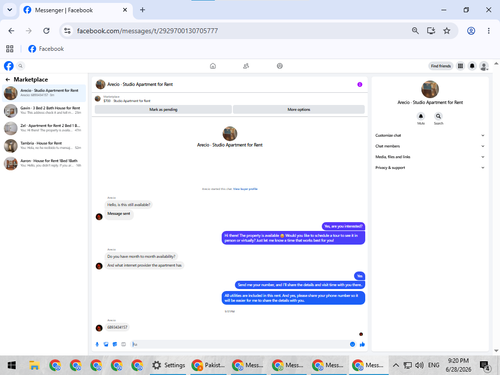The image size is (500, 375).
Task: Open the Windows Start button
Action: [12, 365]
